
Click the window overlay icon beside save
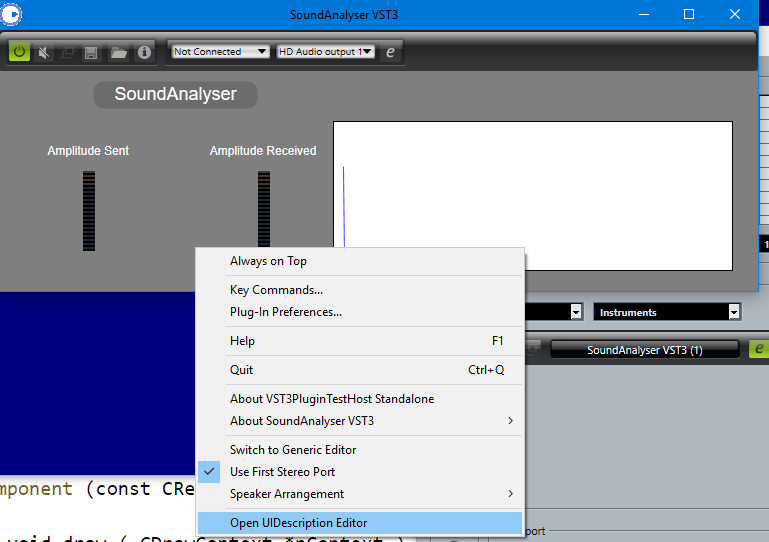coord(67,52)
